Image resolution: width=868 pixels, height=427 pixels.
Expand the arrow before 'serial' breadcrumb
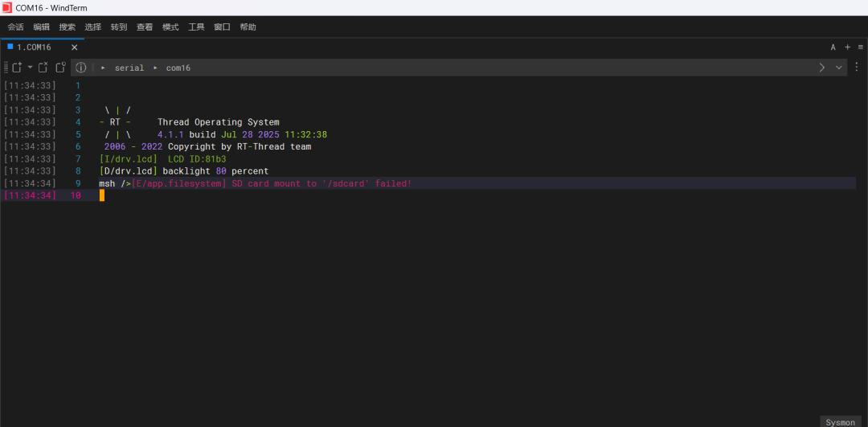tap(104, 68)
